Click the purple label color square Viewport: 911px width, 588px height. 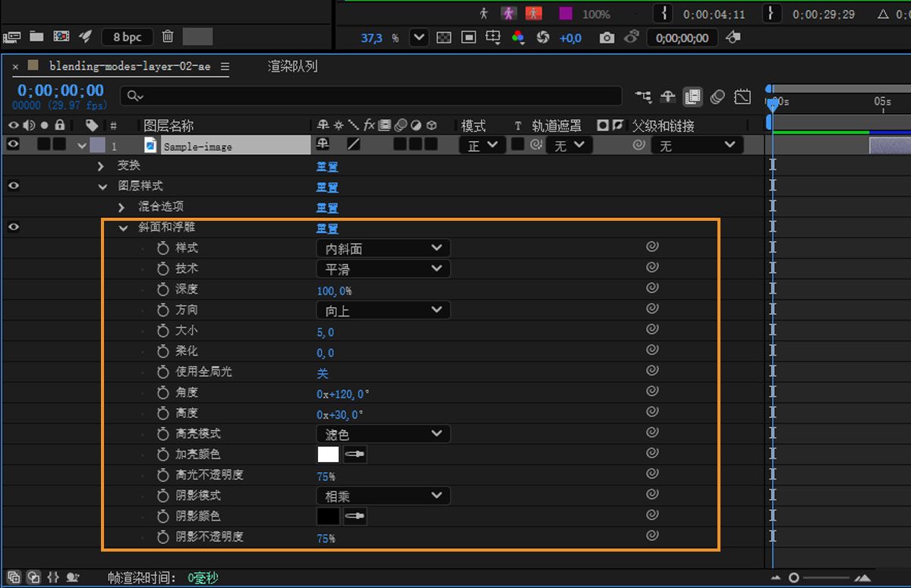566,13
